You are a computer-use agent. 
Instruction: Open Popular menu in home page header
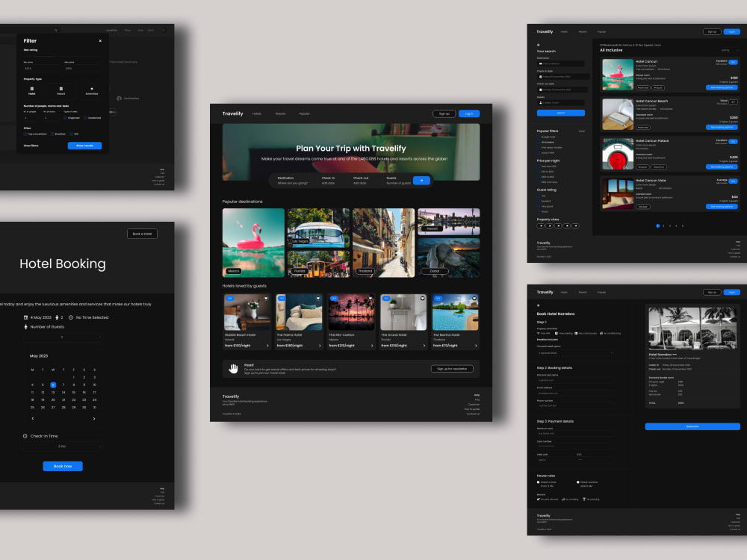pos(305,113)
